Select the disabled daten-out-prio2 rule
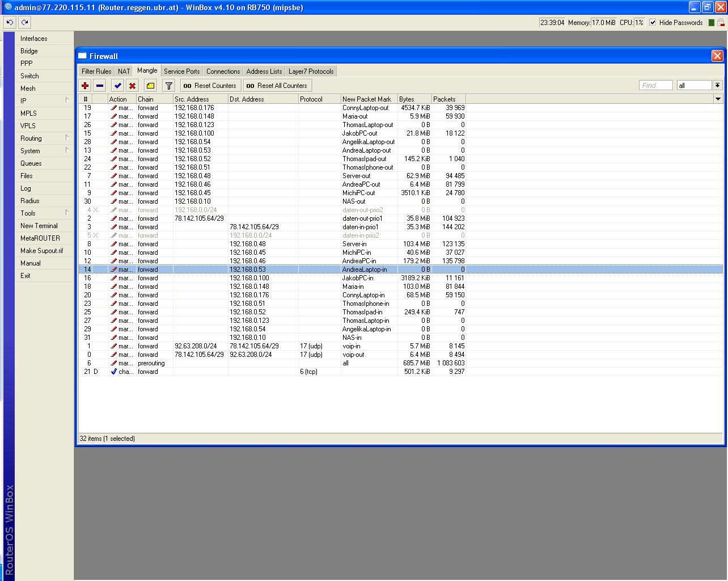The height and width of the screenshot is (581, 728). coord(401,210)
